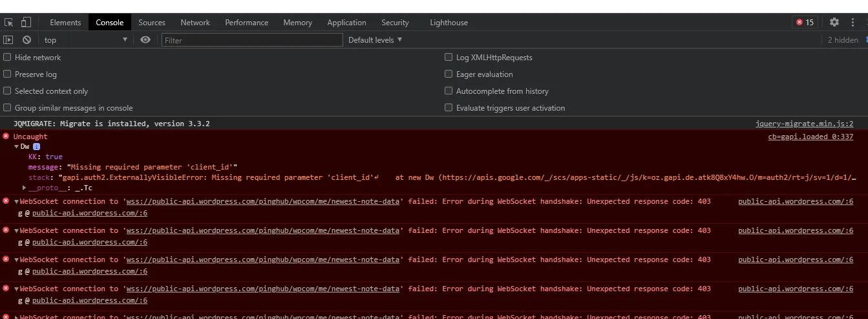Viewport: 868px width, 319px height.
Task: Collapse the Dw object arrow
Action: pyautogui.click(x=16, y=147)
